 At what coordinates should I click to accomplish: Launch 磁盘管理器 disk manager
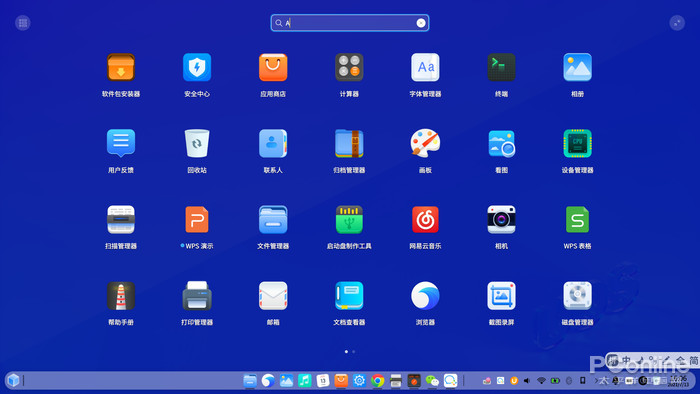578,295
